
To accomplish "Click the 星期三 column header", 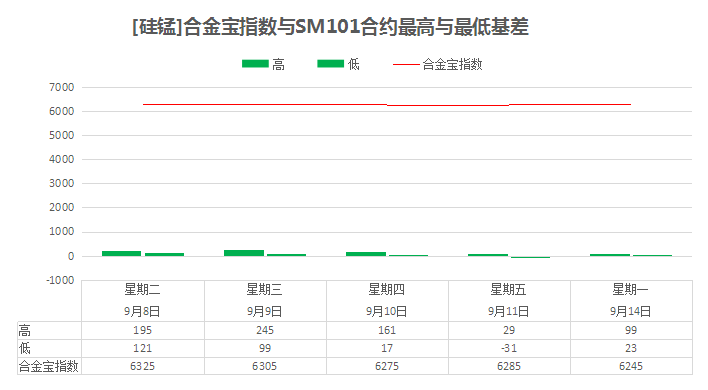I will coord(265,290).
